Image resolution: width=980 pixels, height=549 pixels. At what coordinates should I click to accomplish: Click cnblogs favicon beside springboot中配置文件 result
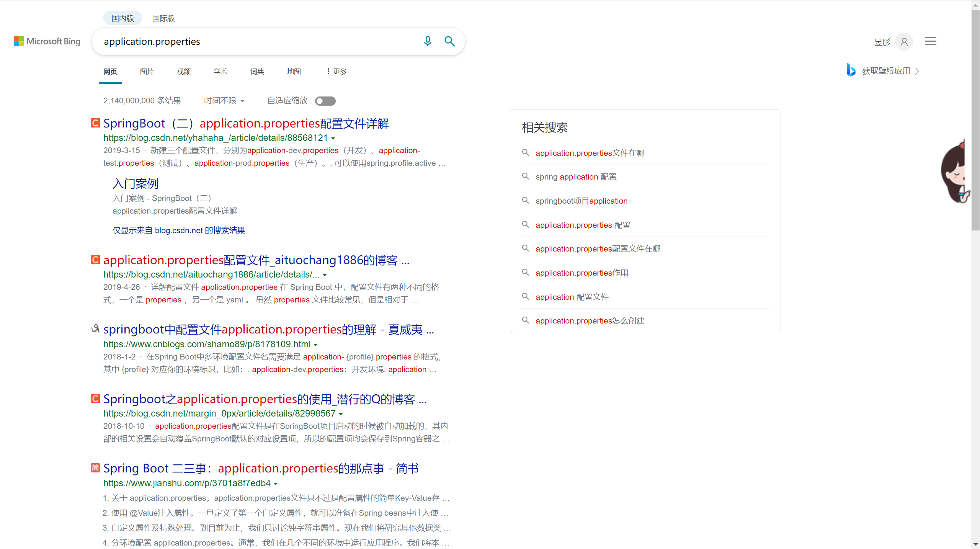(95, 328)
